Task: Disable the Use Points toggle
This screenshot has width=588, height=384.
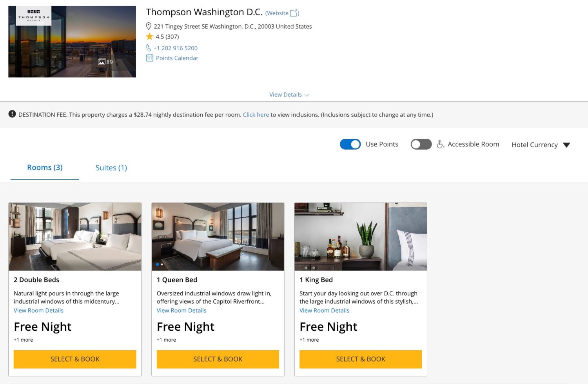Action: (350, 144)
